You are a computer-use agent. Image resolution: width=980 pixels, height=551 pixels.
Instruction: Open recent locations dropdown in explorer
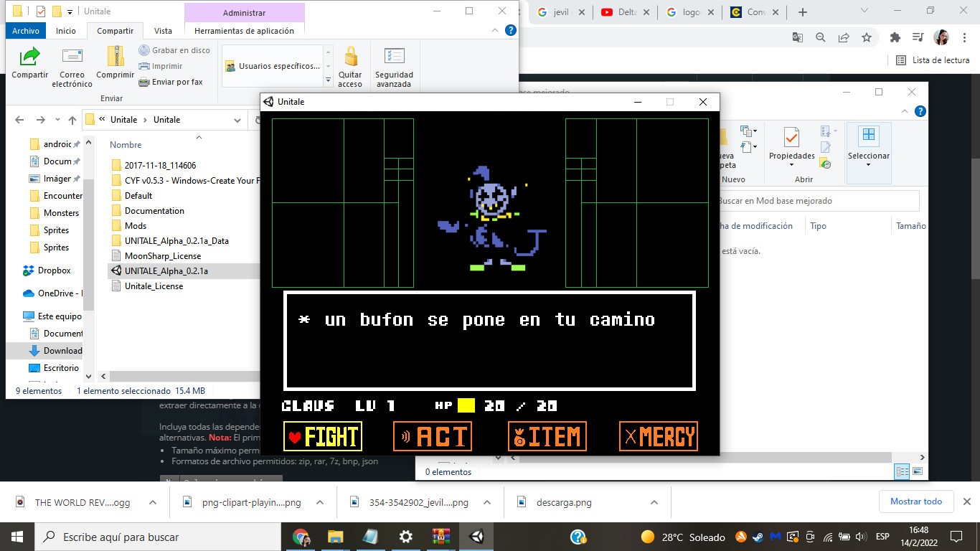pos(56,120)
